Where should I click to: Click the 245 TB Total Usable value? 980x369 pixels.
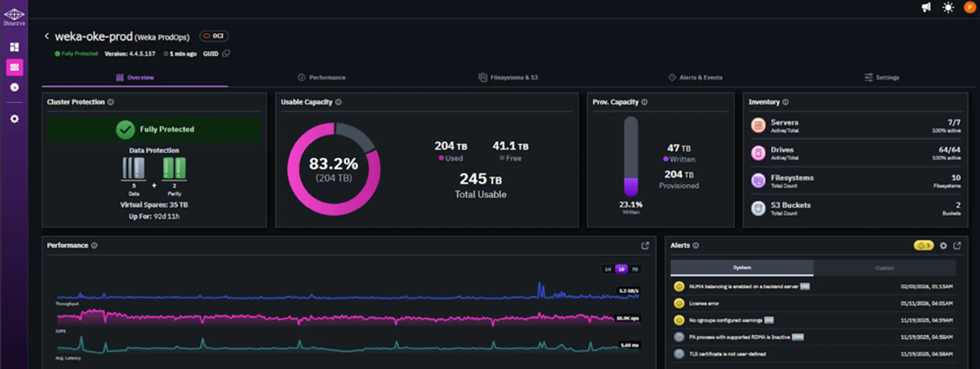click(480, 179)
